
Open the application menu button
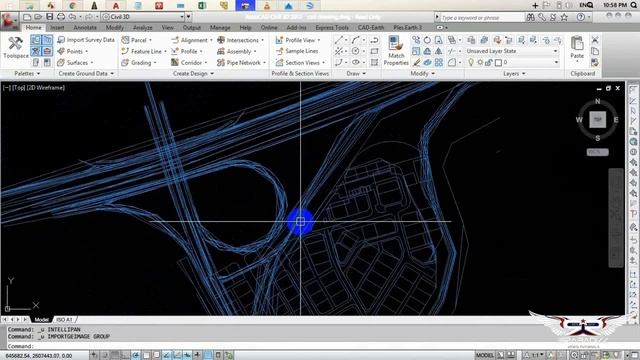(x=9, y=21)
